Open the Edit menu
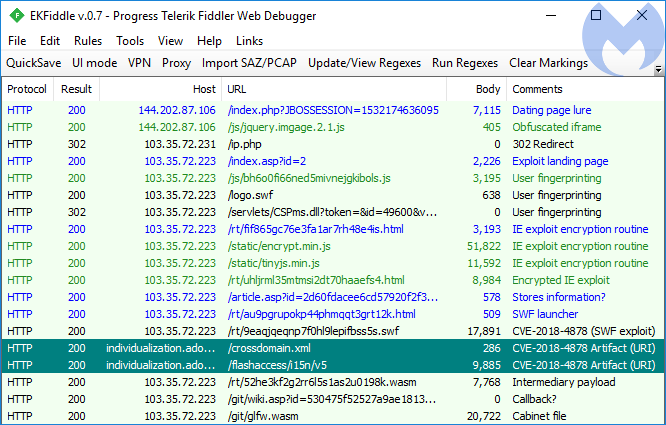Screen dimensions: 666x425 pos(50,41)
